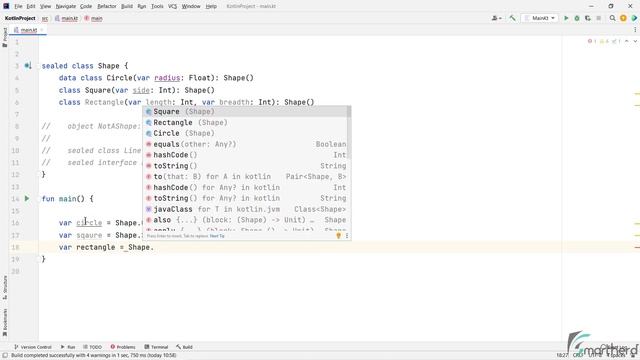The image size is (640, 360).
Task: Open the Code menu
Action: click(86, 6)
